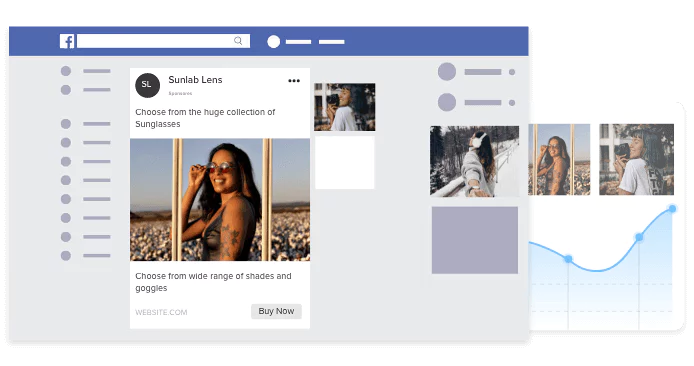
Task: Open the Sunlab Lens page name
Action: 195,80
